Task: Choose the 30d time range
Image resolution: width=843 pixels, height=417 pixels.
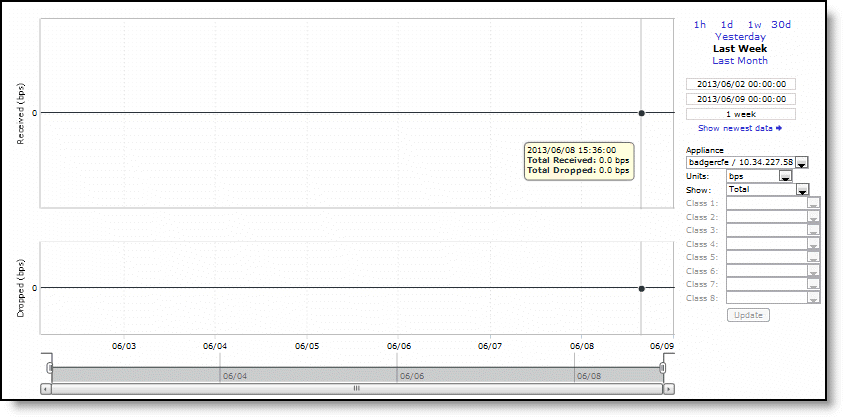Action: tap(781, 24)
